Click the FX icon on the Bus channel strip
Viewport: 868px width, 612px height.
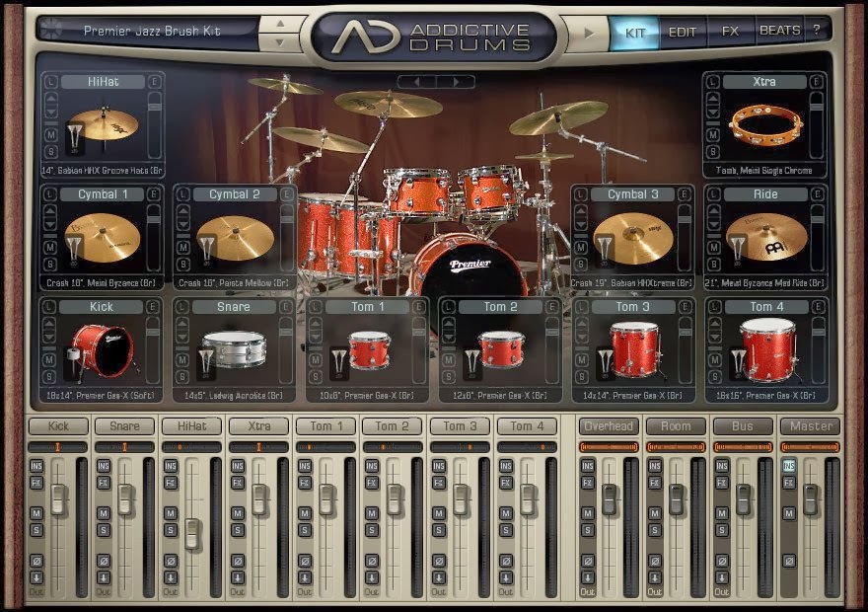(x=722, y=482)
